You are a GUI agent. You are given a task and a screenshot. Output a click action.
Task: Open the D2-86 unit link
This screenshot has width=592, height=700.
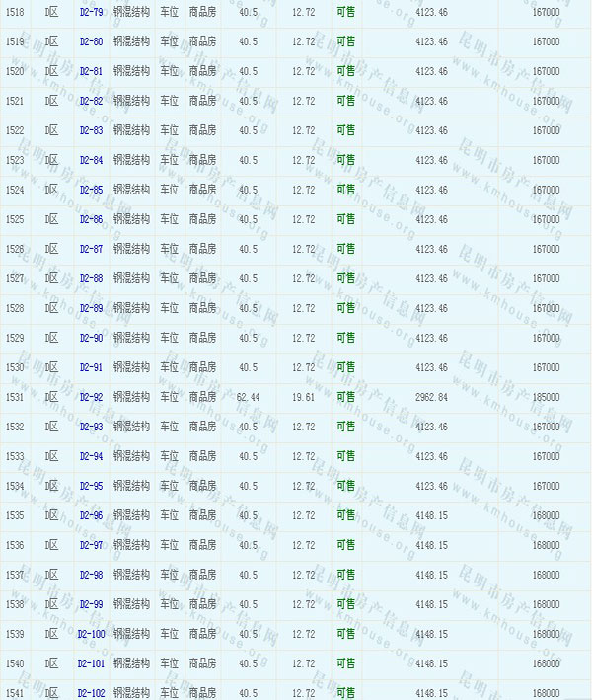point(91,219)
